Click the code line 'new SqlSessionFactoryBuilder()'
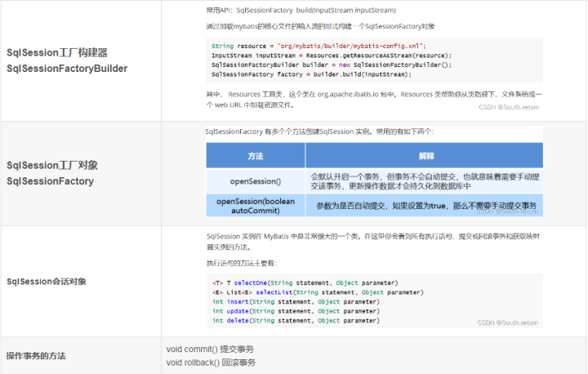The width and height of the screenshot is (588, 374). (x=332, y=65)
